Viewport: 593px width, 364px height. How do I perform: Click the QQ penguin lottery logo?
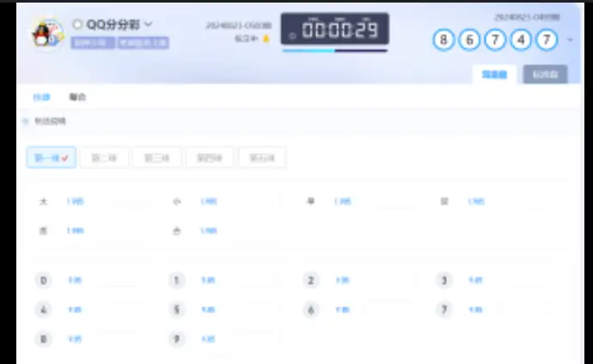[x=47, y=33]
